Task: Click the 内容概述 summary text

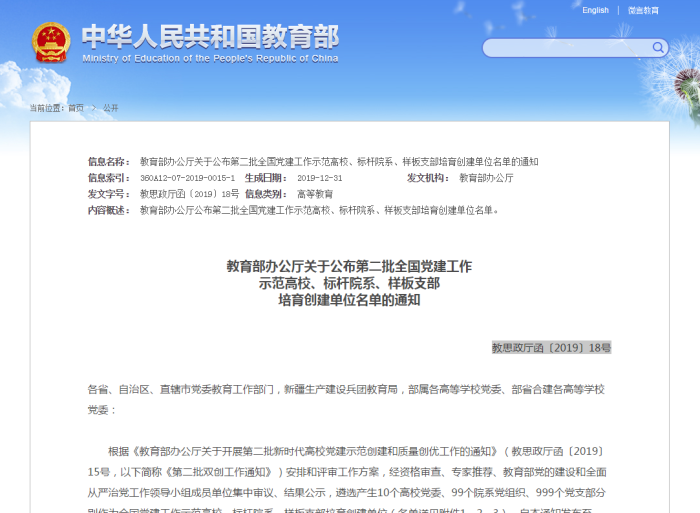Action: [319, 210]
